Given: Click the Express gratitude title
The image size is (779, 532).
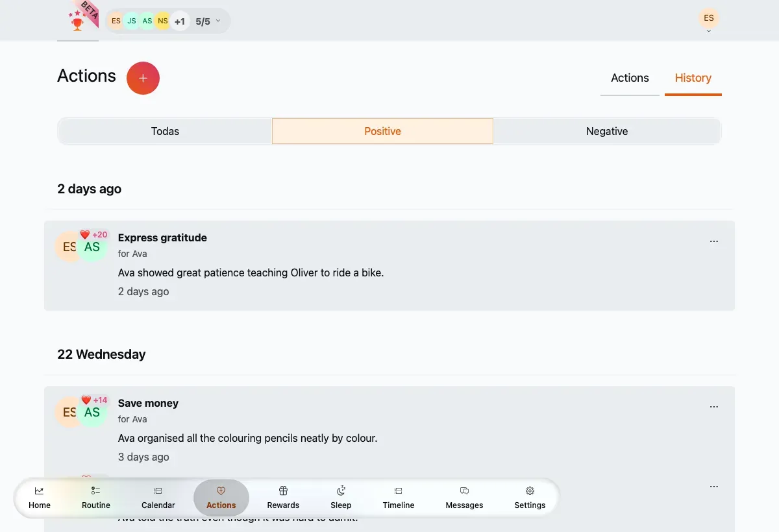Looking at the screenshot, I should pos(162,237).
